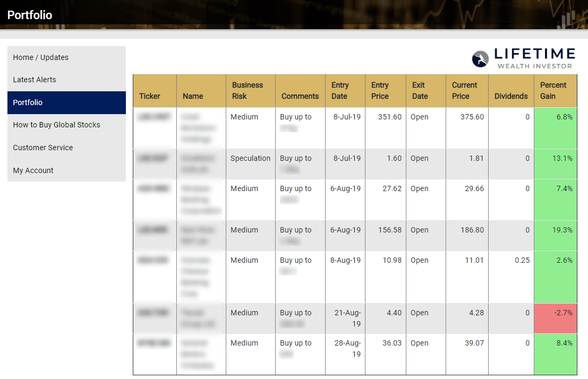This screenshot has width=588, height=379.
Task: Click Open exit date in 4.40 row
Action: (x=419, y=313)
